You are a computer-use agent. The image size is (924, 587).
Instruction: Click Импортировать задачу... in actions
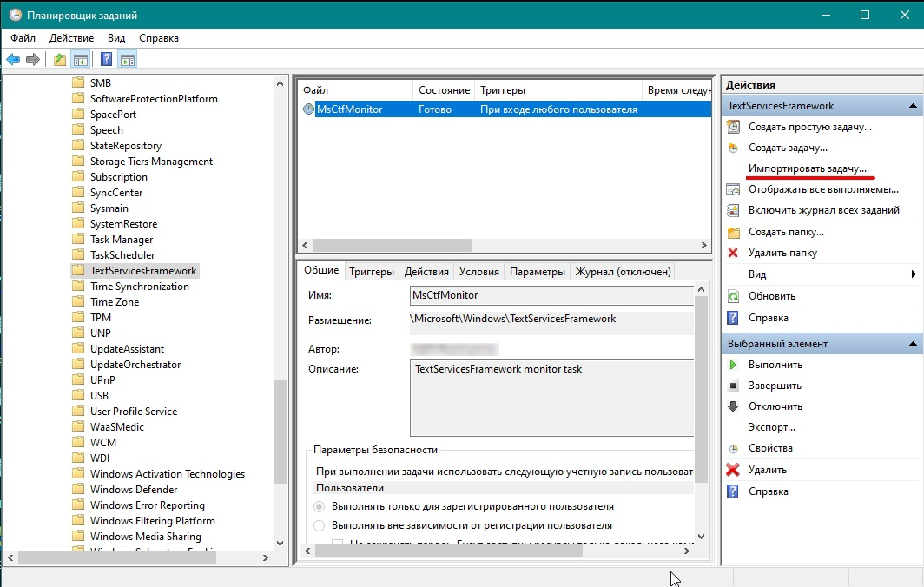[x=808, y=168]
